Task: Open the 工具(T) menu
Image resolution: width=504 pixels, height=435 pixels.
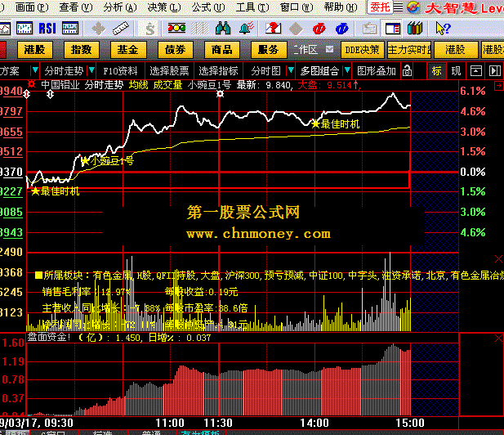Action: click(252, 7)
